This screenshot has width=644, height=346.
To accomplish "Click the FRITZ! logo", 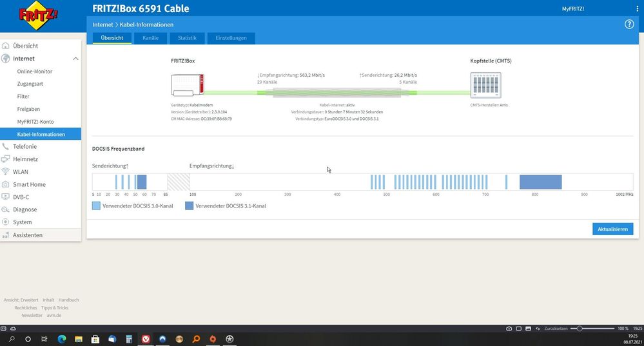I will pos(38,15).
